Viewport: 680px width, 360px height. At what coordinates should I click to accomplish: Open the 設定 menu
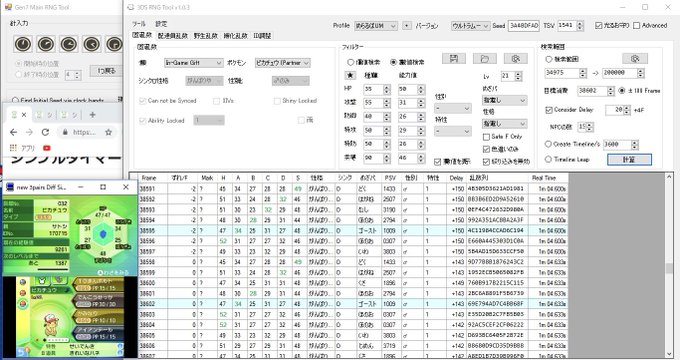(x=161, y=24)
